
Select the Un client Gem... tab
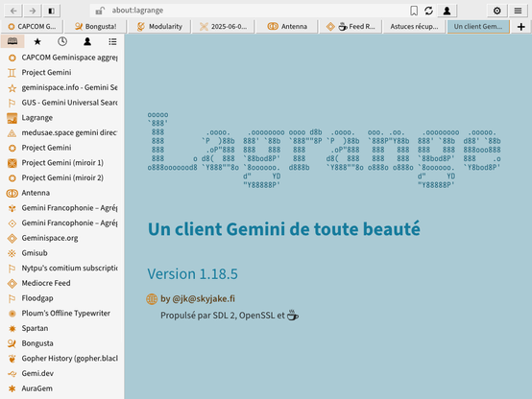point(478,27)
